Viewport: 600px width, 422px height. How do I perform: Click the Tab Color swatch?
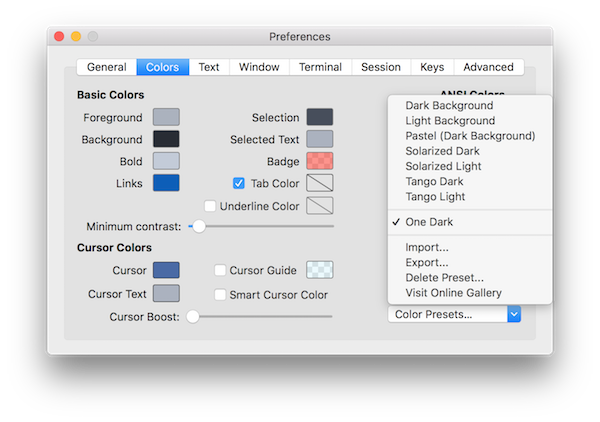tap(320, 183)
